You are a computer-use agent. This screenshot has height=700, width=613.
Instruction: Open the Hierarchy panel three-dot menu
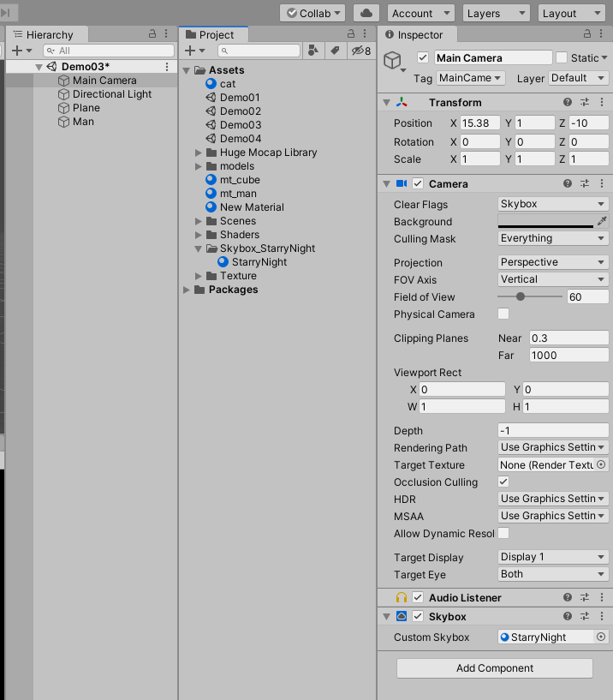coord(166,33)
